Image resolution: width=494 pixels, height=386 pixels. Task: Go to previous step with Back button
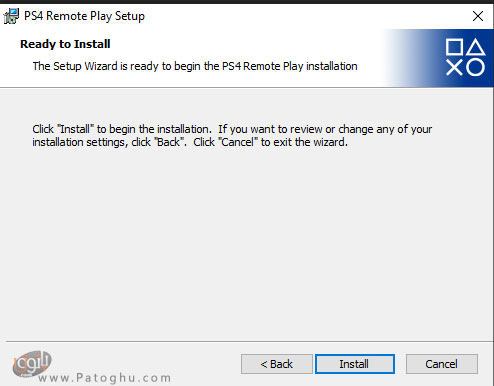[x=277, y=364]
